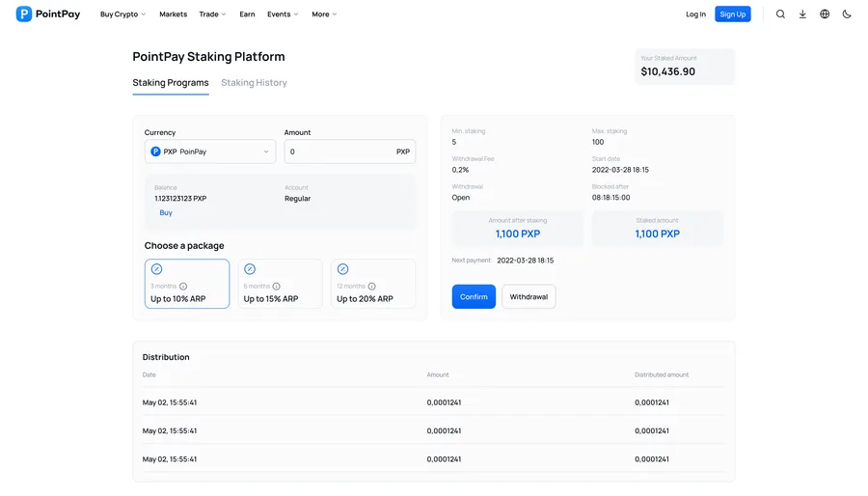Click the Confirm button
Viewport: 868px width, 496px height.
pos(474,296)
